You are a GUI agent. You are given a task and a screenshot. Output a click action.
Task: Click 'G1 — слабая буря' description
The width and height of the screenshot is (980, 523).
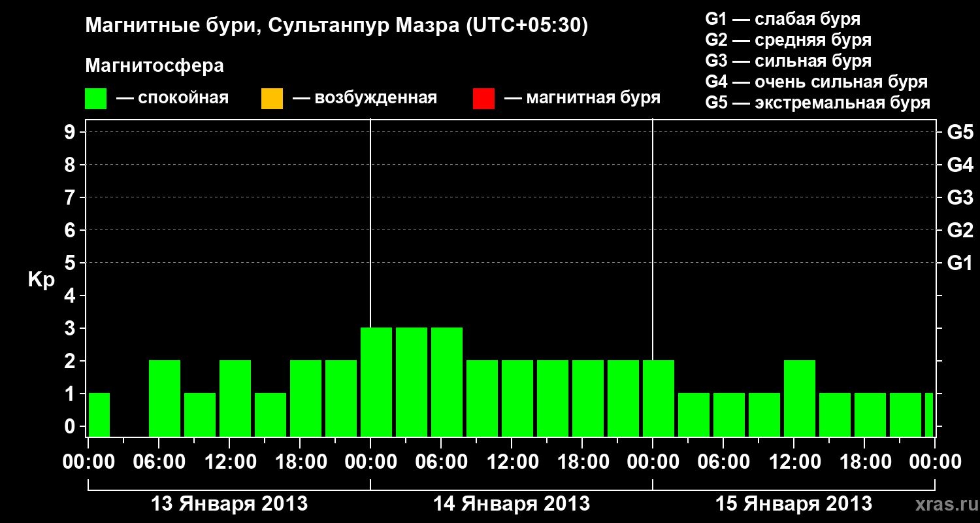coord(783,19)
